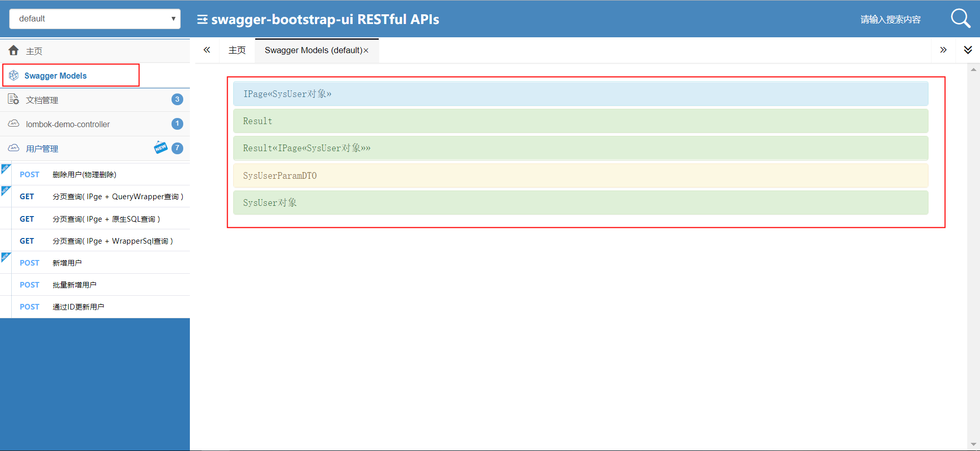Click the search magnifier icon
Viewport: 980px width, 451px height.
961,18
